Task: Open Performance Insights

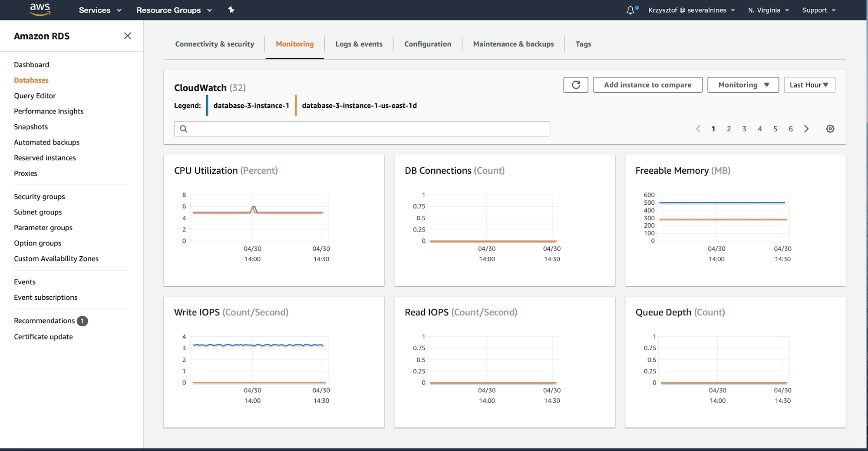Action: point(49,111)
